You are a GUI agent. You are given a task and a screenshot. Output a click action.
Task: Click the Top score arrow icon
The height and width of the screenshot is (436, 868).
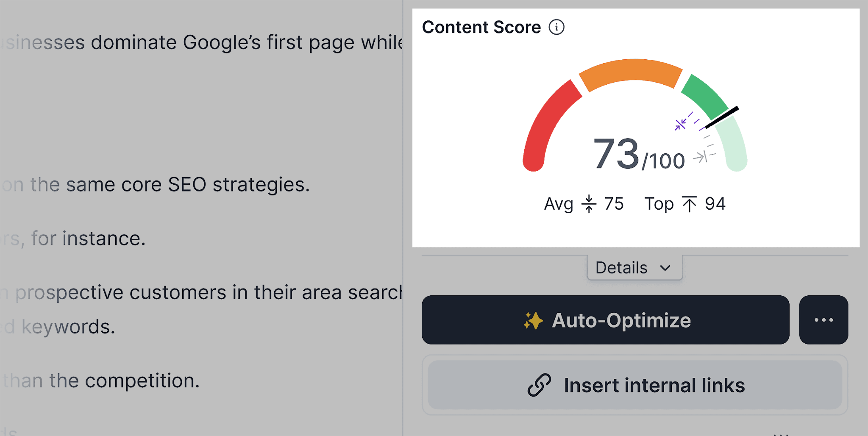click(x=690, y=203)
